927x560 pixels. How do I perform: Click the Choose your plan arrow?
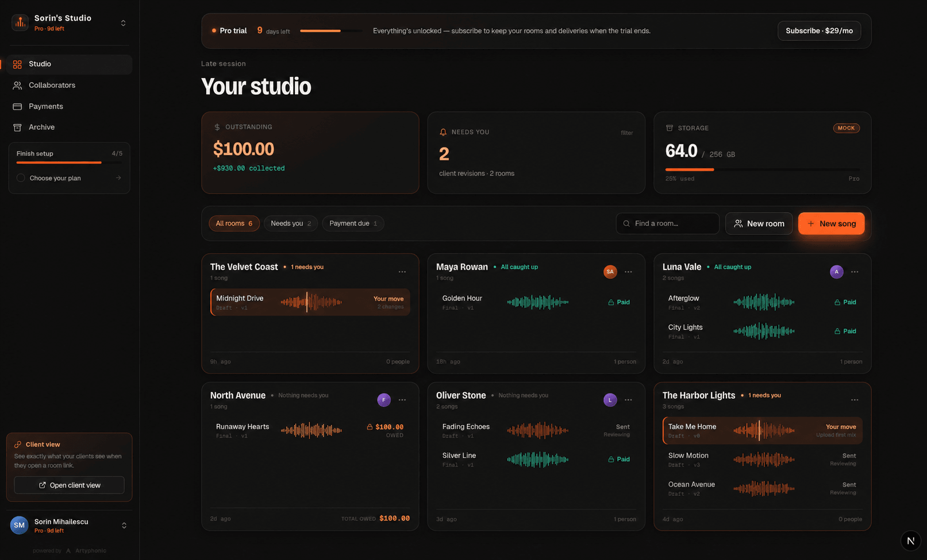tap(118, 178)
